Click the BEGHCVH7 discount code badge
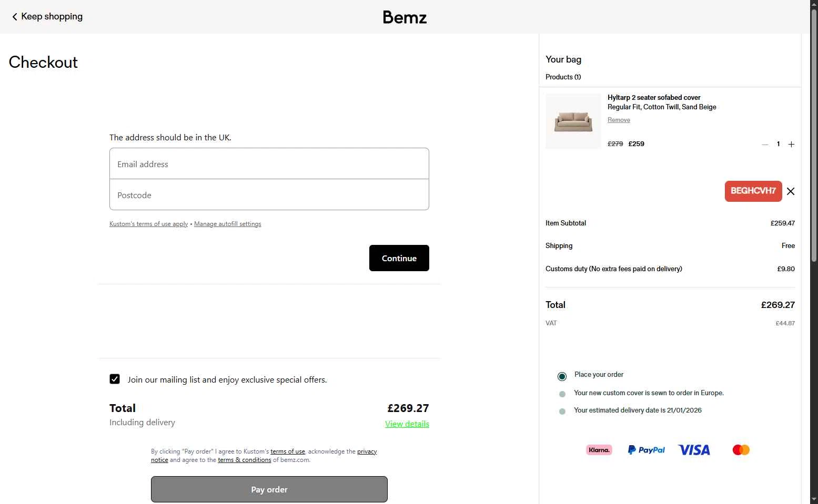This screenshot has height=504, width=818. pyautogui.click(x=753, y=191)
